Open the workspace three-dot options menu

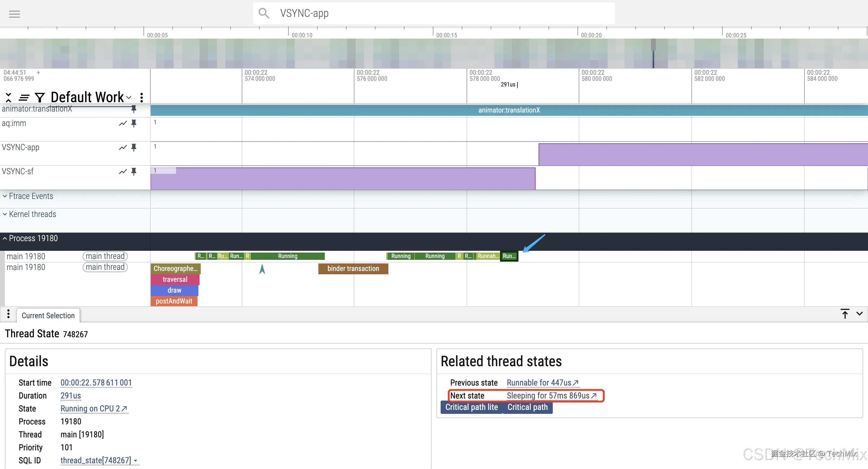(x=142, y=98)
